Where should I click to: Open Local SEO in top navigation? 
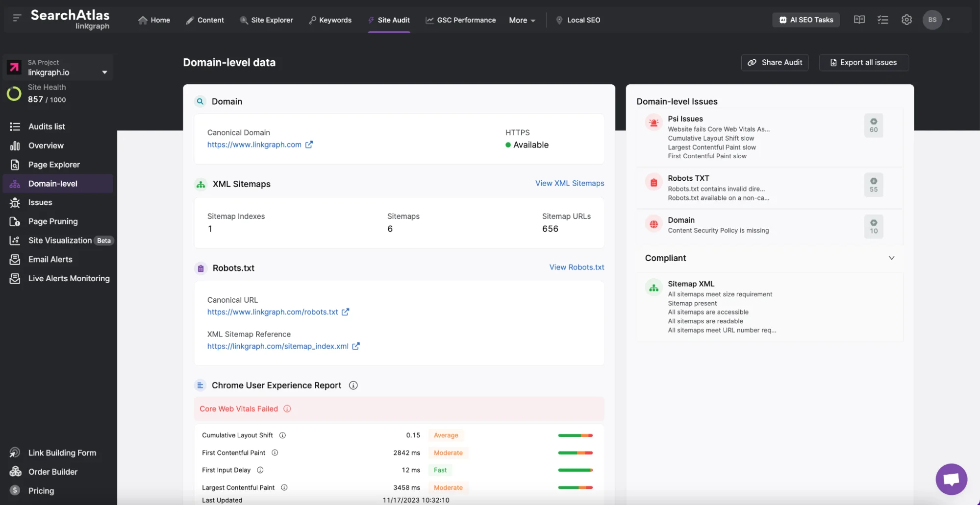pos(578,20)
